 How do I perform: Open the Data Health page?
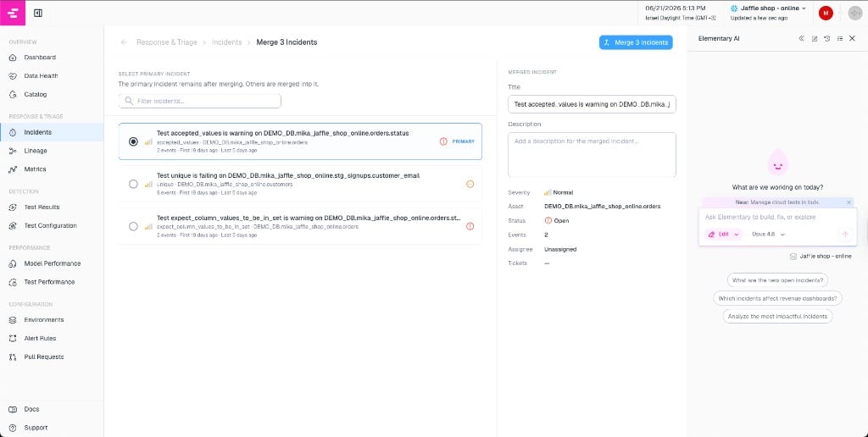[x=41, y=75]
